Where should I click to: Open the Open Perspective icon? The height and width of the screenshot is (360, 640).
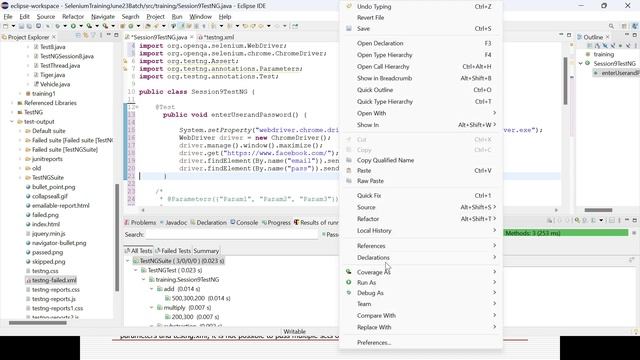[624, 26]
